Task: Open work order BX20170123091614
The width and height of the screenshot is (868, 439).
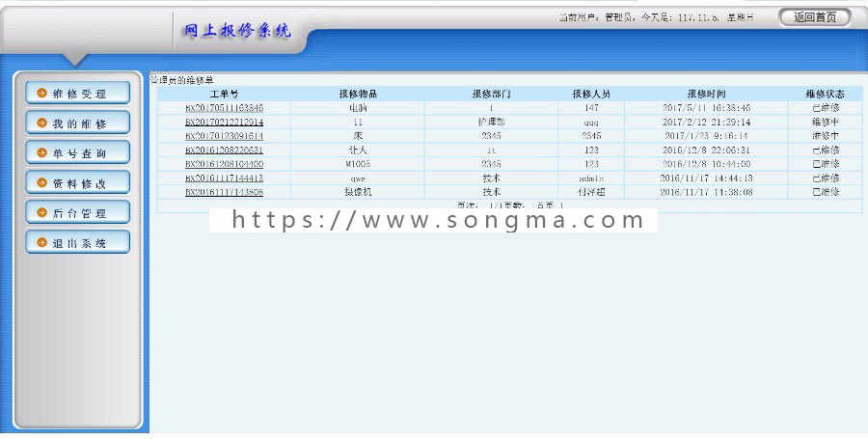Action: (x=224, y=136)
